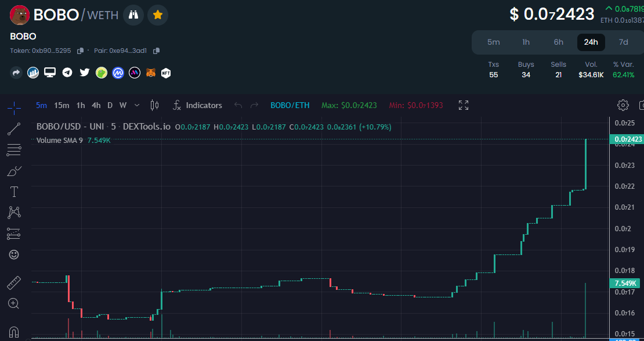
Task: Click the 62.41% variation value
Action: (x=624, y=75)
